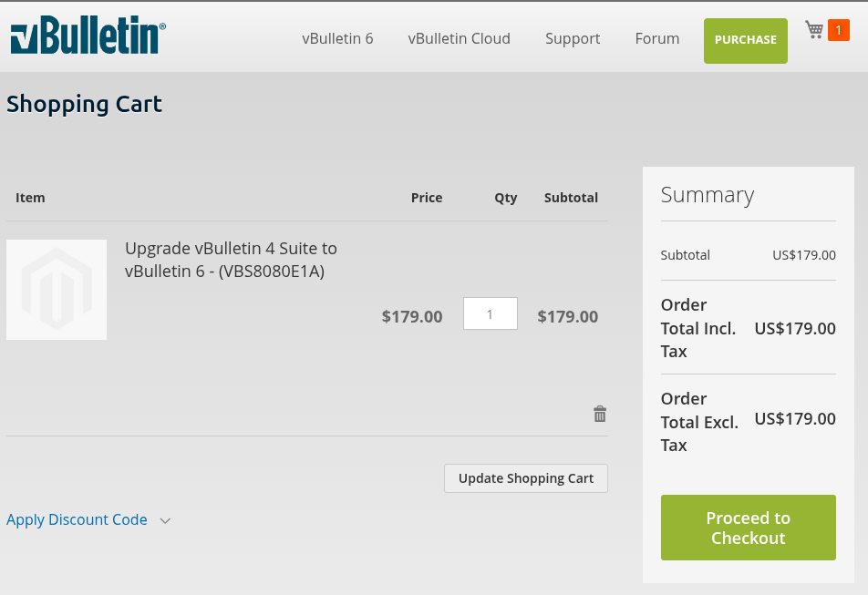Go to vBulletin Cloud menu item
868x595 pixels.
(x=459, y=38)
